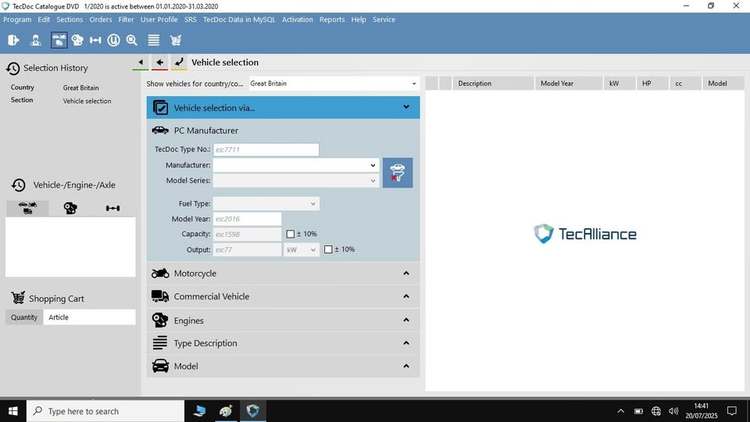
Task: Open the User Profile menu
Action: tap(159, 20)
